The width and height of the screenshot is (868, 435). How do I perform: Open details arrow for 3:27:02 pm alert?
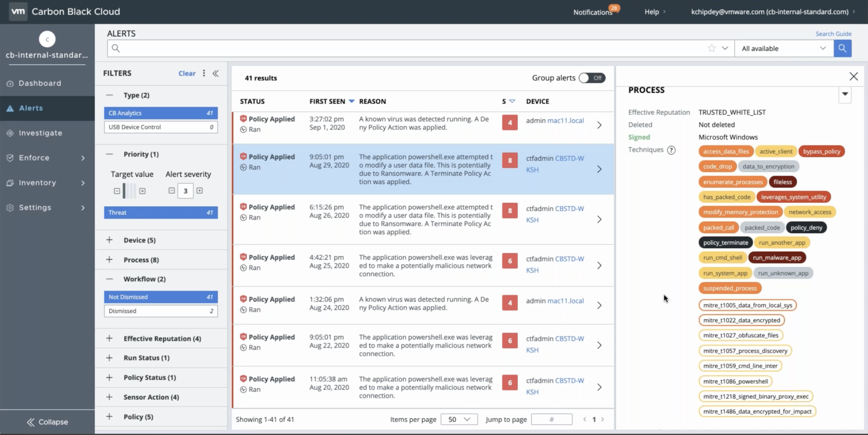coord(599,125)
